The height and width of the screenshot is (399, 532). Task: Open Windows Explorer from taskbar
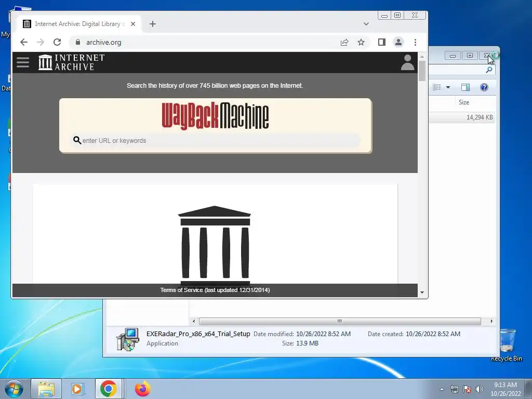tap(46, 389)
